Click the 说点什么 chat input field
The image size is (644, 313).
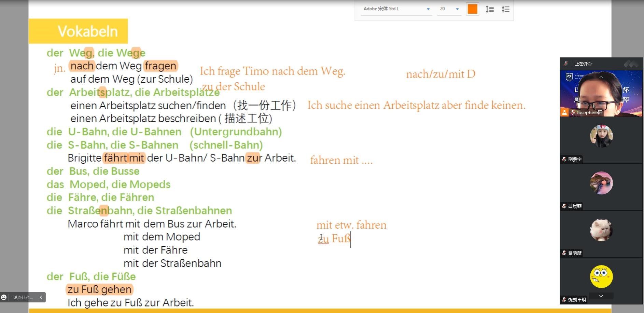tap(23, 297)
